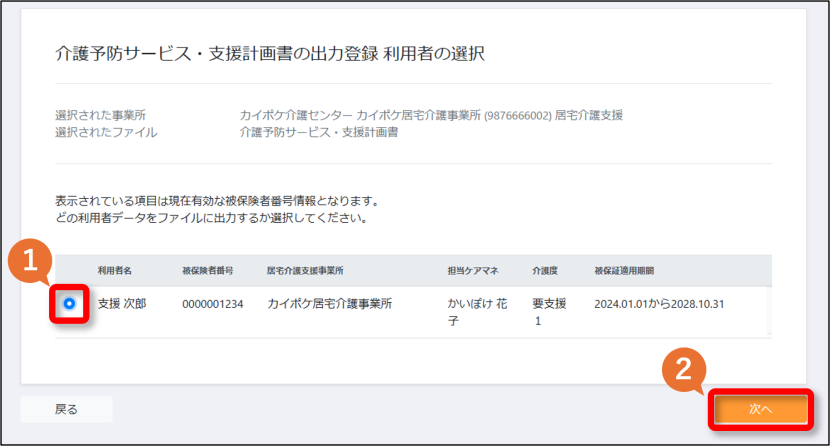Click the orange step 2 marker badge

click(684, 369)
